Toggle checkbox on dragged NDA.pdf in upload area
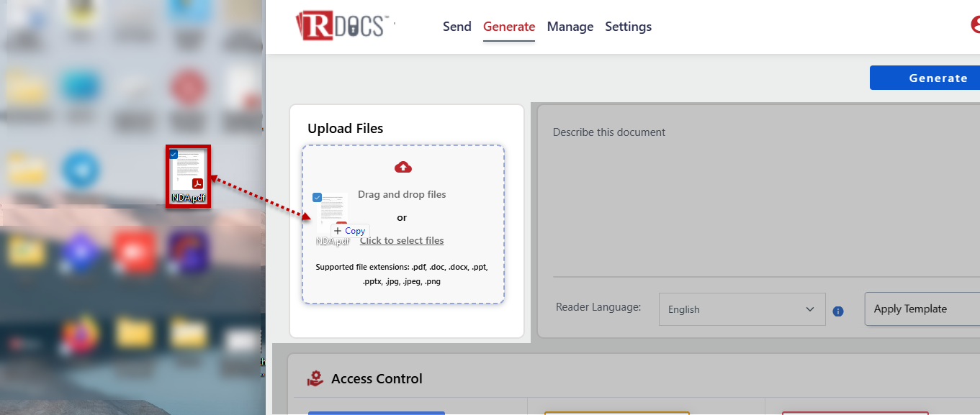This screenshot has height=415, width=980. 318,197
